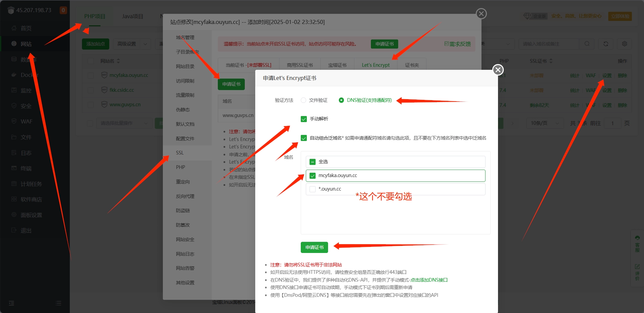Click 申请证书 button in the SSL warning banner
This screenshot has height=313, width=644.
tap(384, 44)
